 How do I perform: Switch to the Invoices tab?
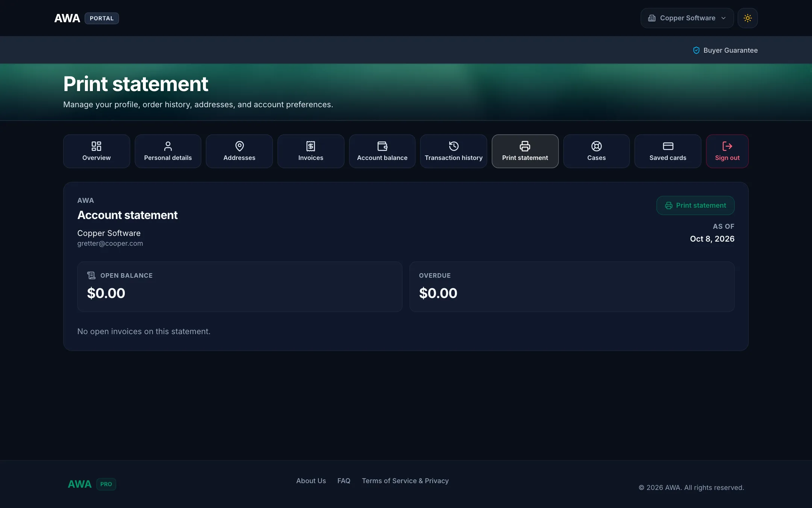(x=311, y=151)
